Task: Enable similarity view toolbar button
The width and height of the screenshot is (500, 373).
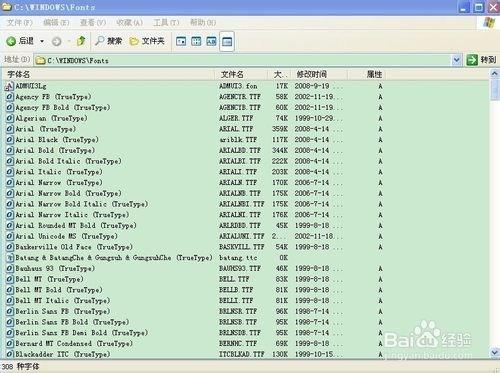Action: coord(211,41)
